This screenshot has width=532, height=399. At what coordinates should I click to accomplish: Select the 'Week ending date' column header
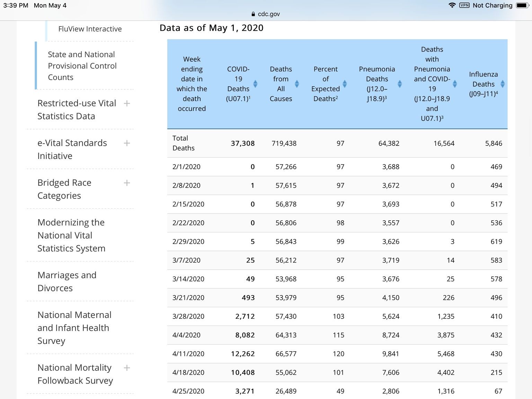click(192, 84)
